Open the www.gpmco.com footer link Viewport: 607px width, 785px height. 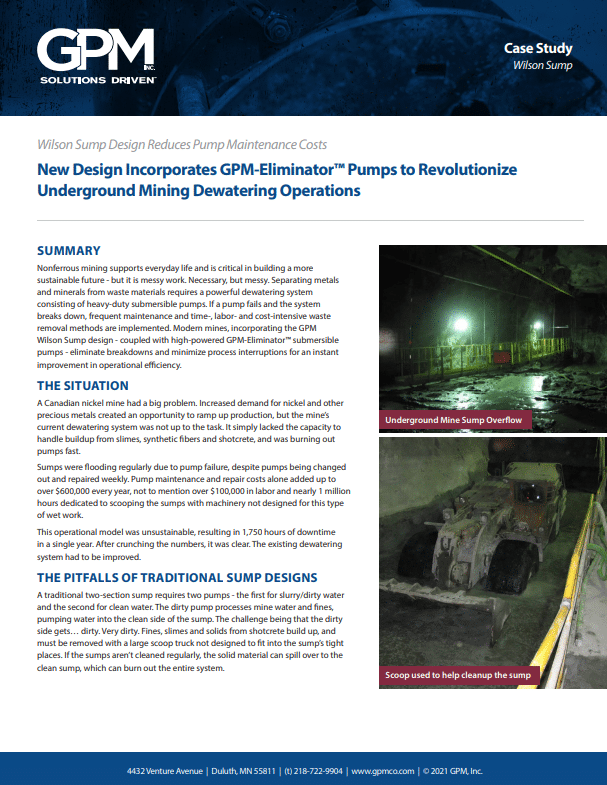click(383, 771)
